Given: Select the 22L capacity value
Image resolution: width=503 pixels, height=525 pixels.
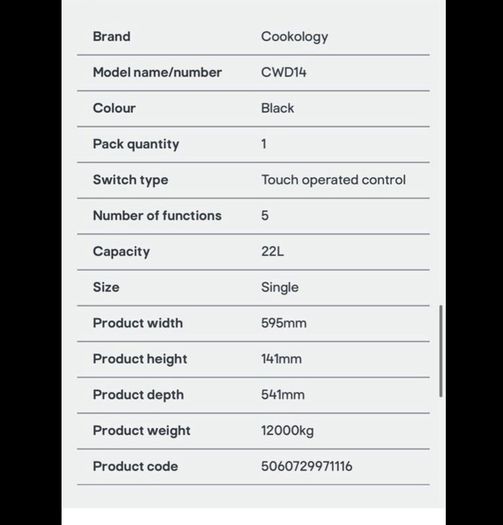Looking at the screenshot, I should click(x=272, y=251).
